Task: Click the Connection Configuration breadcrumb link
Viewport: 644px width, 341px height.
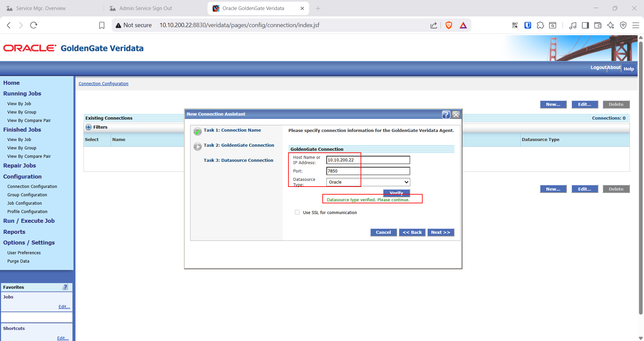Action: [x=103, y=84]
